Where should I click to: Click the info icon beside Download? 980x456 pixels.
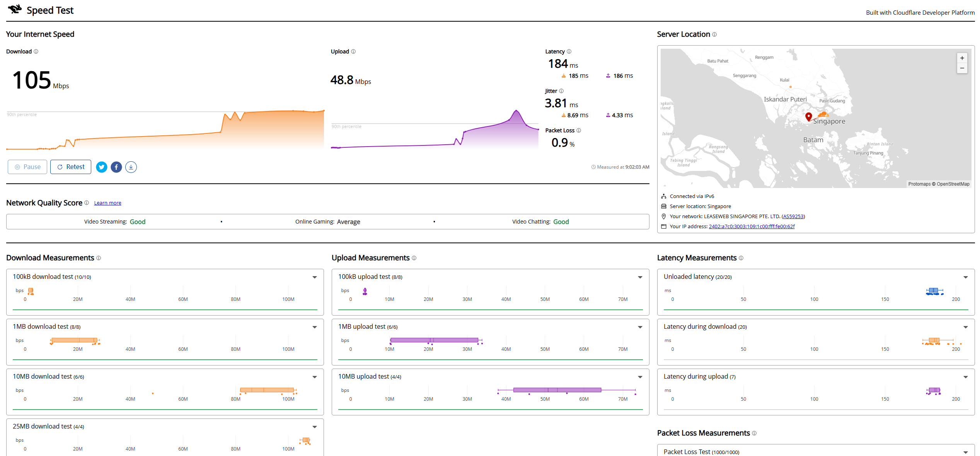point(36,51)
